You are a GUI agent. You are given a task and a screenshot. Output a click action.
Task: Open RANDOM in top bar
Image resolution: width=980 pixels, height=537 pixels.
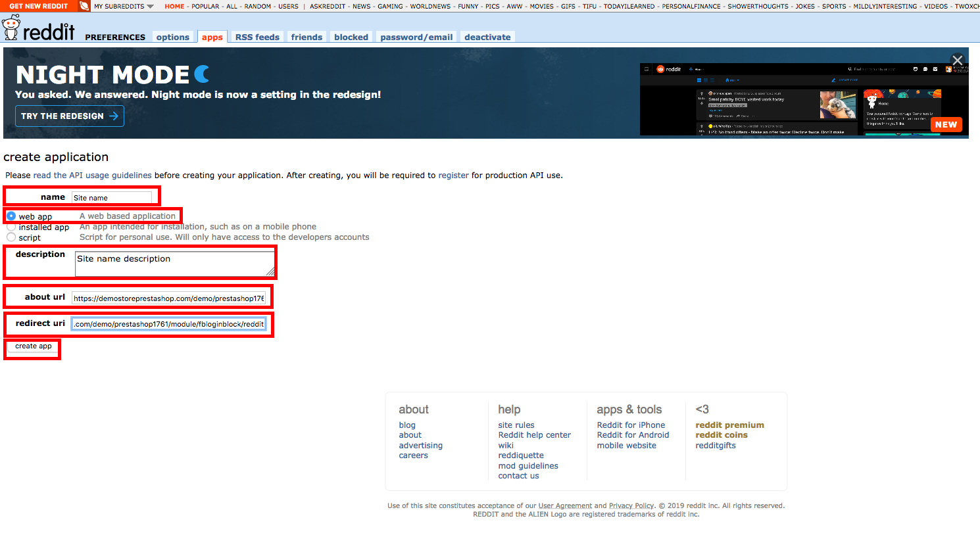(x=257, y=6)
